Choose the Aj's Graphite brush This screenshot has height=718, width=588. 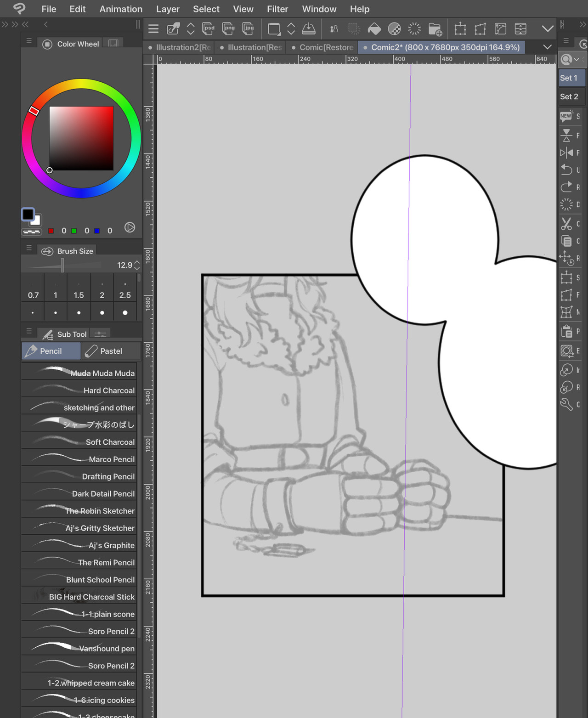tap(79, 545)
